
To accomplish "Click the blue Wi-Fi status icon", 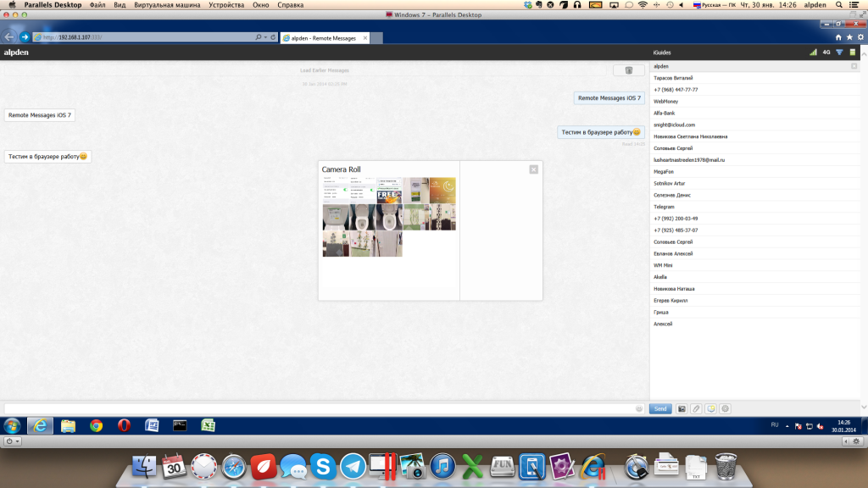I will (839, 53).
